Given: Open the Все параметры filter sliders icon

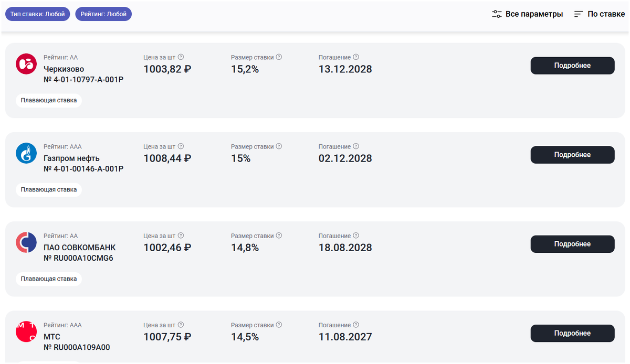Looking at the screenshot, I should coord(497,14).
